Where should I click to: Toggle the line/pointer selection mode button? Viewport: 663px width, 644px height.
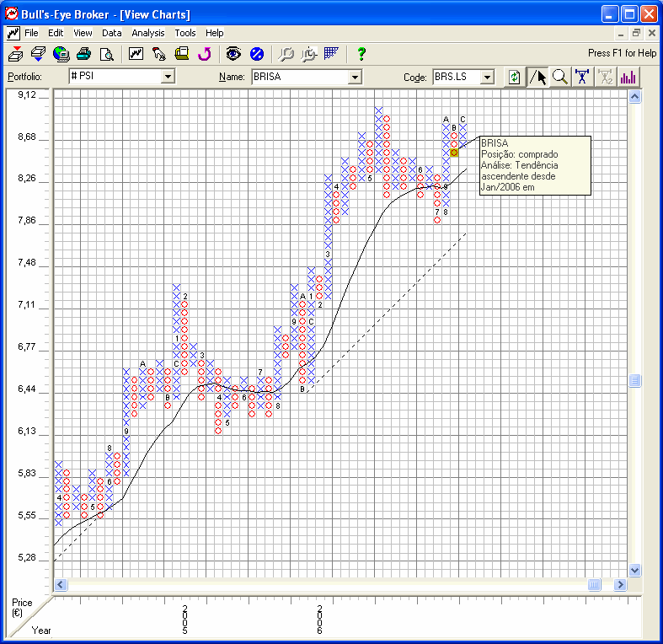(x=537, y=77)
